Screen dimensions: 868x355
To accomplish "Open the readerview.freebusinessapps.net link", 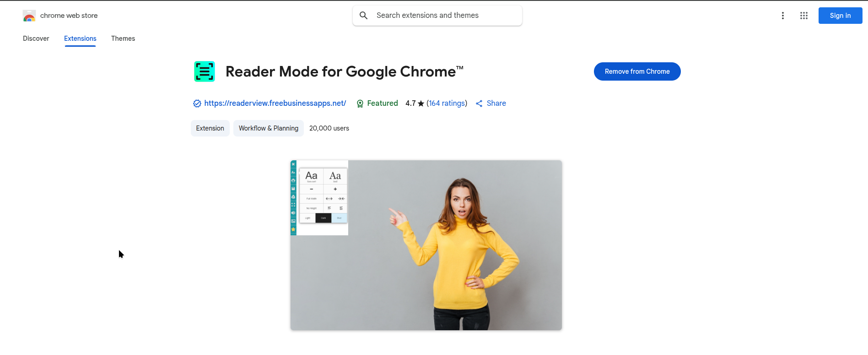I will tap(275, 104).
